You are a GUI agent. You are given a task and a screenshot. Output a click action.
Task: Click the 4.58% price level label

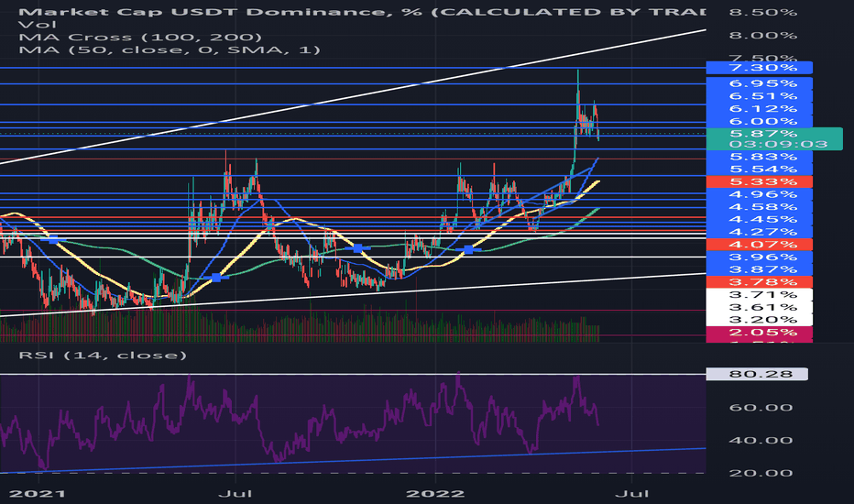pyautogui.click(x=760, y=206)
